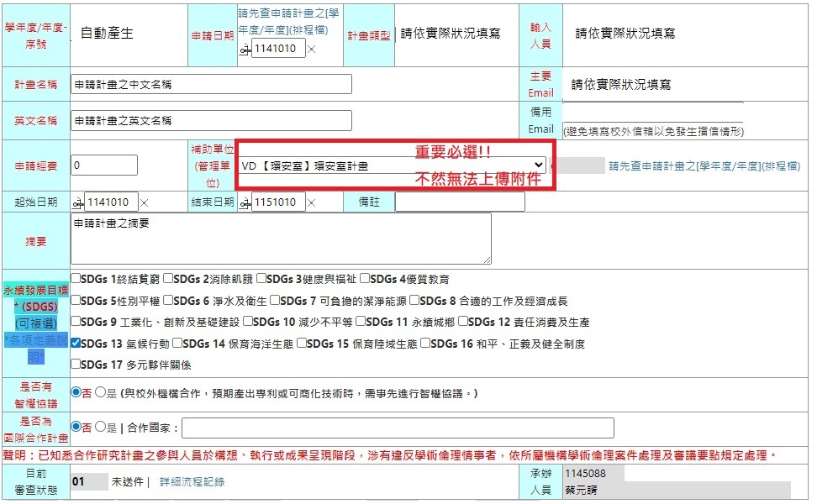The width and height of the screenshot is (817, 504).
Task: Click the 合作國家 text field
Action: [x=398, y=428]
